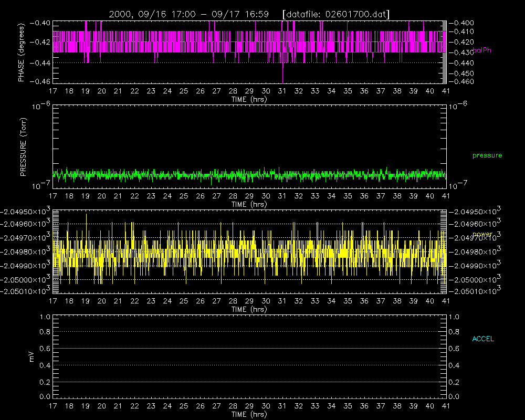
Task: Click hour 41 tick under the ACCEL plot
Action: click(446, 406)
